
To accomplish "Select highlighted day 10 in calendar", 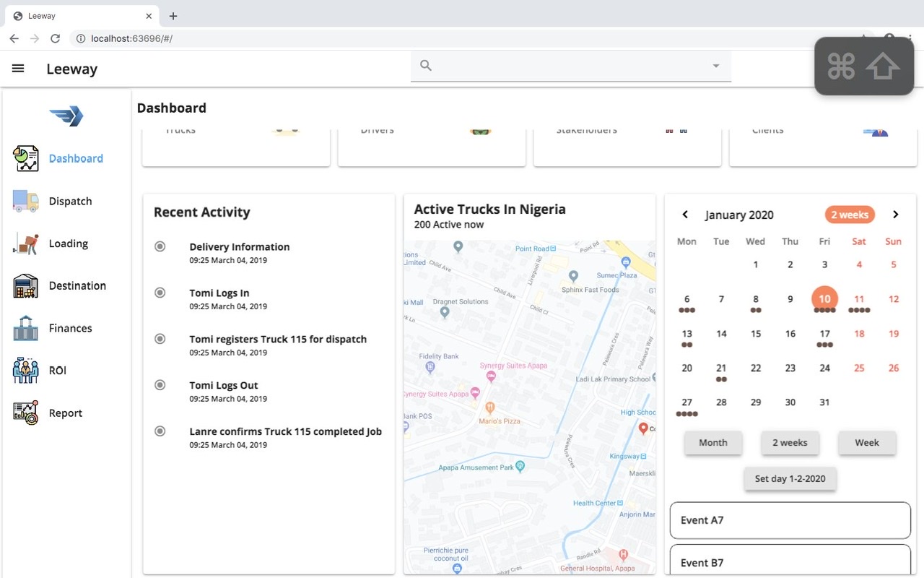I will [x=824, y=298].
